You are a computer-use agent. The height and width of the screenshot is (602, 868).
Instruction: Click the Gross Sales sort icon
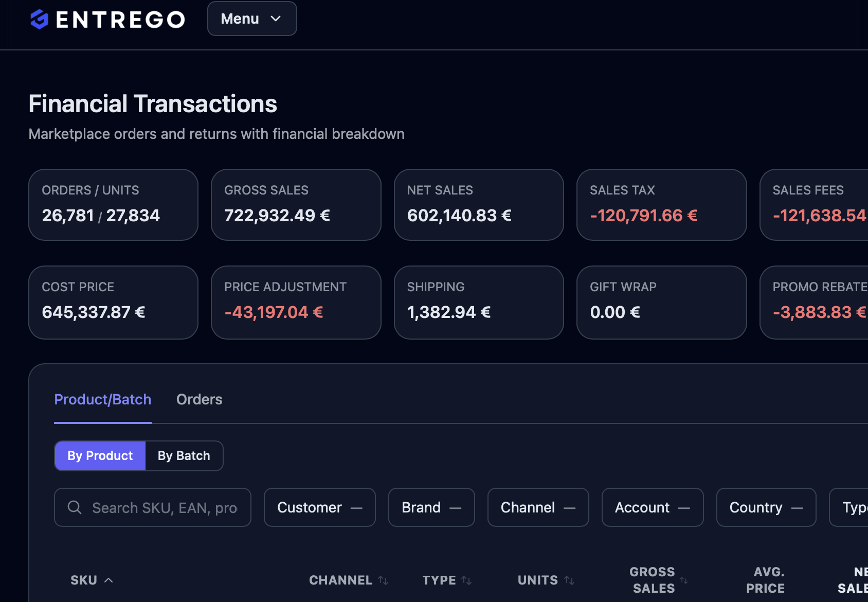pyautogui.click(x=684, y=580)
